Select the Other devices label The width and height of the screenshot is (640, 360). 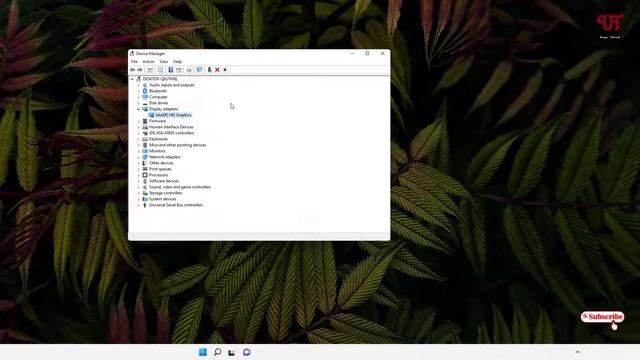click(x=161, y=163)
